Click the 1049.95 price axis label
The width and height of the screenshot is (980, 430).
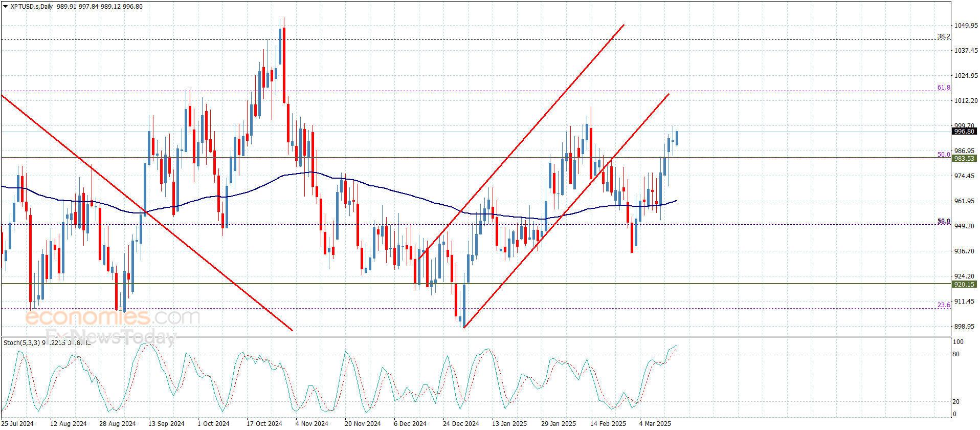click(x=966, y=26)
